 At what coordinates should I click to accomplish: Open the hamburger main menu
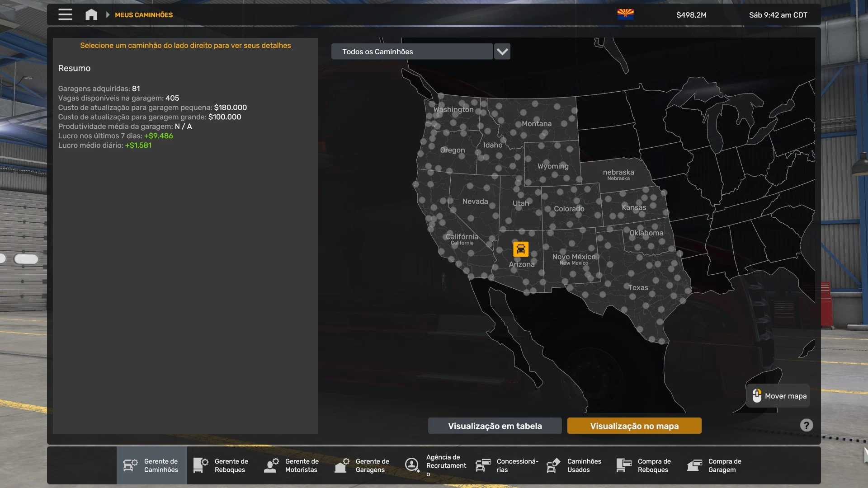click(65, 14)
